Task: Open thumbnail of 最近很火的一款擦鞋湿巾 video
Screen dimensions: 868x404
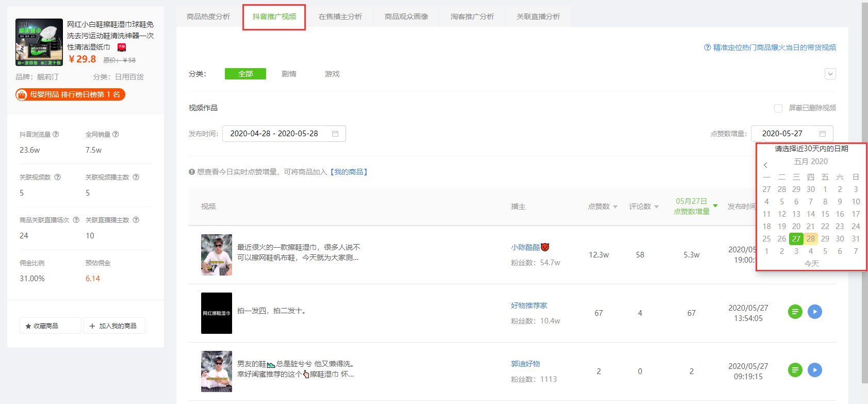Action: pos(217,255)
